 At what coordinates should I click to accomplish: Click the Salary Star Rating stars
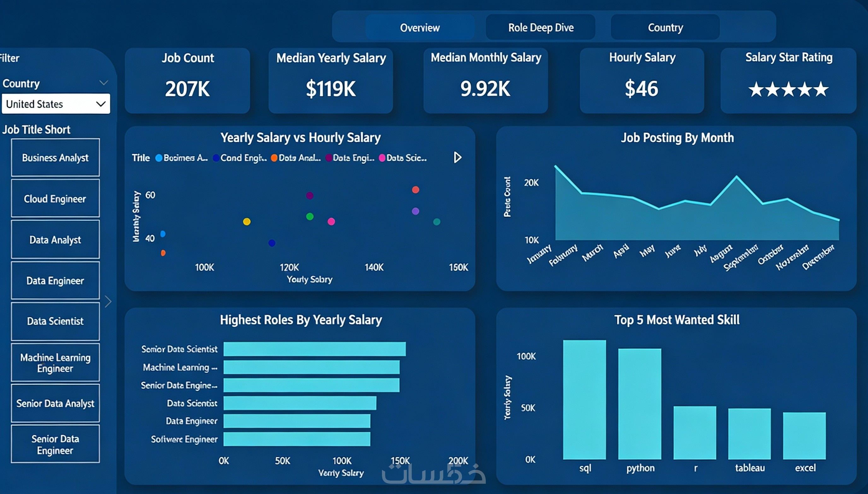(788, 89)
